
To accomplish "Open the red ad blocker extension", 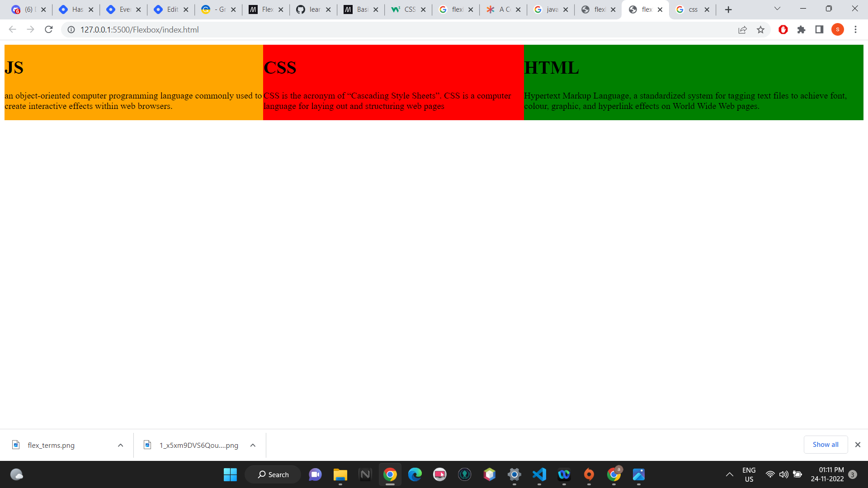I will [783, 30].
